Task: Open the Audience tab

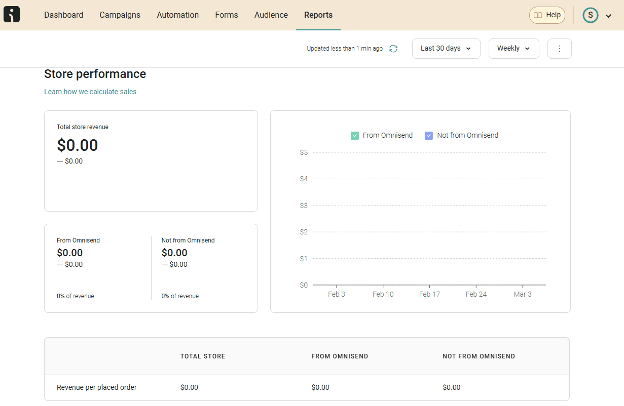Action: (x=271, y=15)
